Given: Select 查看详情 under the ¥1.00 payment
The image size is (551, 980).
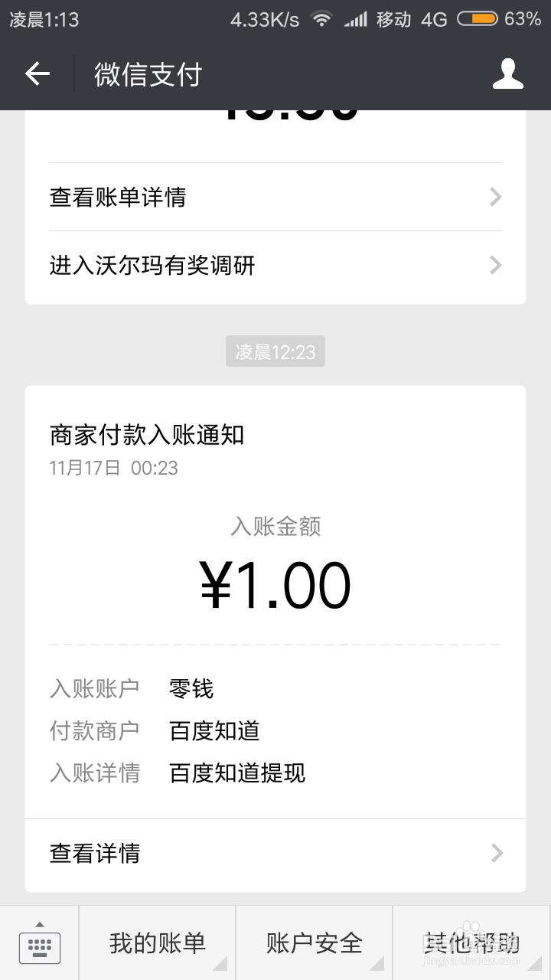Looking at the screenshot, I should (x=95, y=853).
